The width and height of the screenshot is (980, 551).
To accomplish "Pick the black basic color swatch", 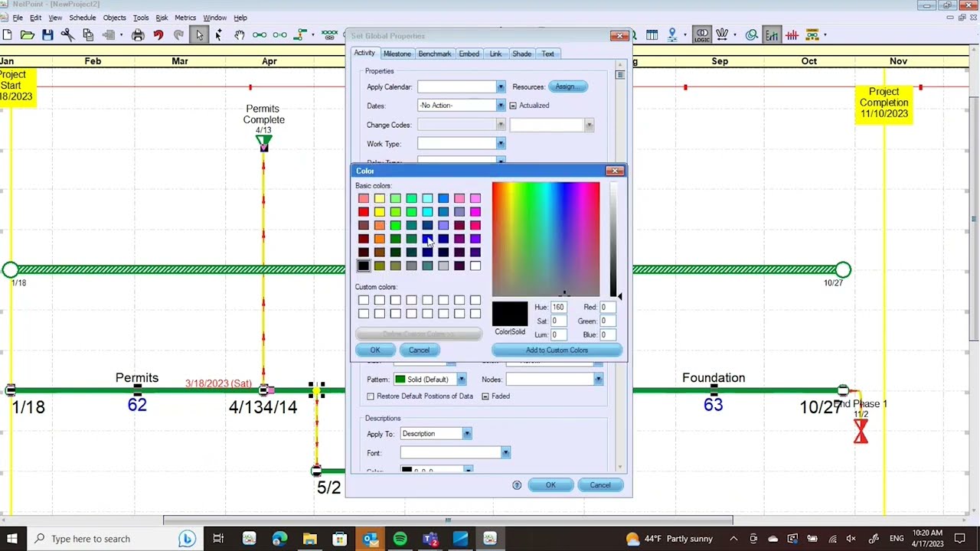I will 364,266.
